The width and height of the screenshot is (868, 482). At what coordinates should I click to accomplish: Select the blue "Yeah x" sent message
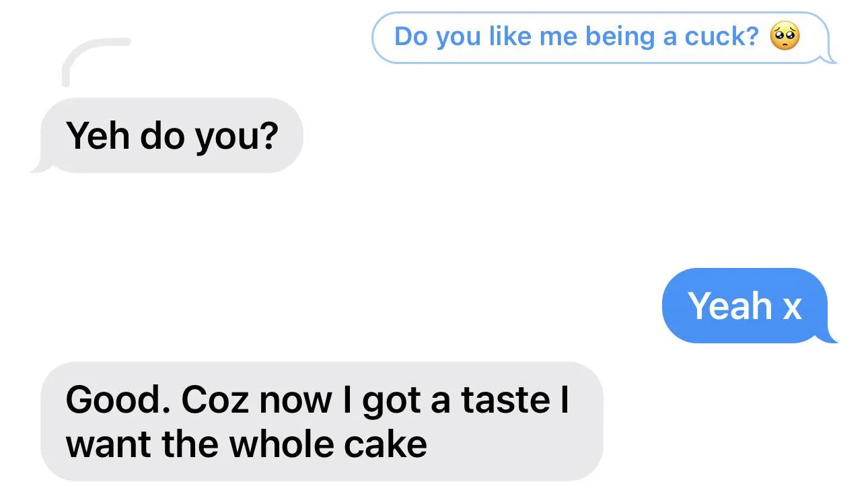point(744,306)
